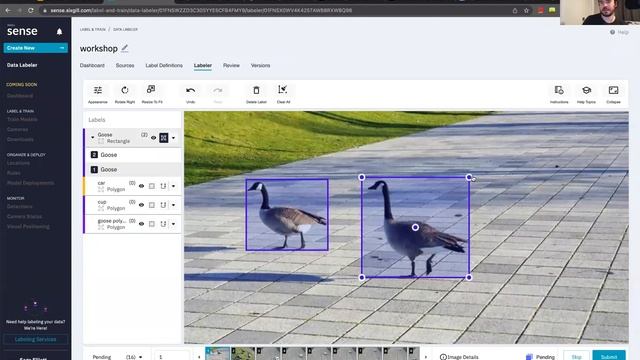Viewport: 640px width, 360px height.
Task: Toggle visibility of car labels
Action: 142,186
